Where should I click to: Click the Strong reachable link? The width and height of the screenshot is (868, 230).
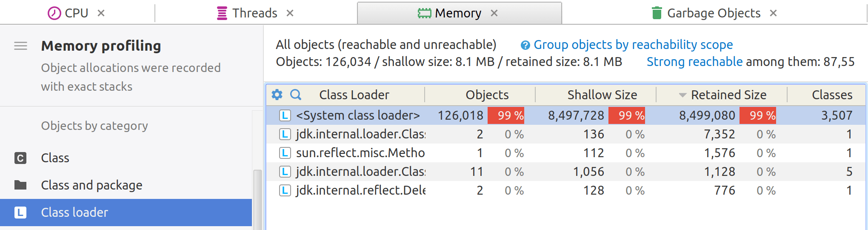click(694, 62)
